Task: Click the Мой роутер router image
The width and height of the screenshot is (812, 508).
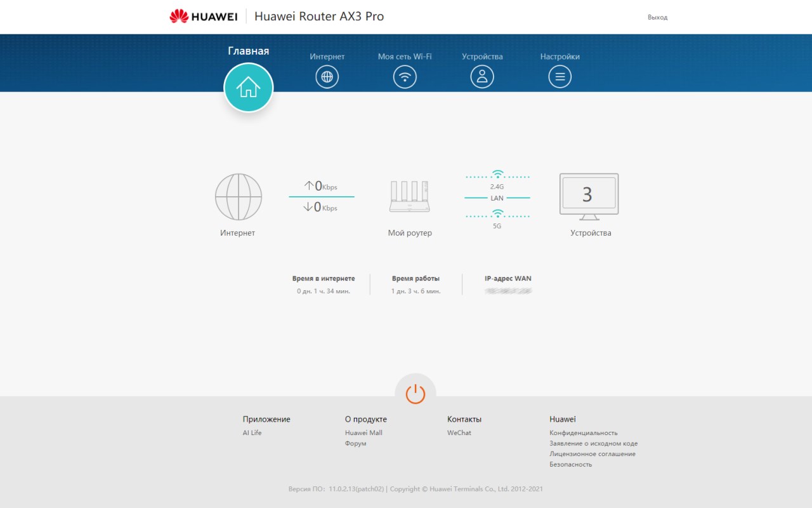Action: [x=410, y=197]
